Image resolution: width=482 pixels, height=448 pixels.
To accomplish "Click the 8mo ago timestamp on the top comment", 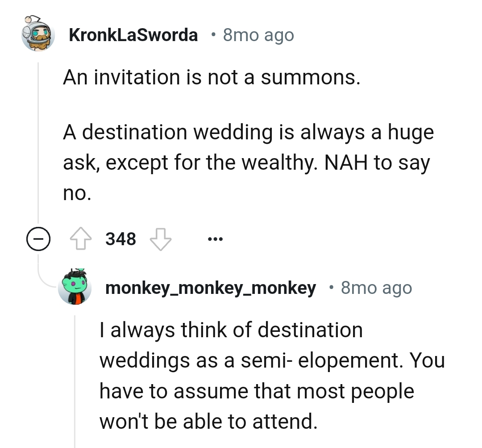I will point(258,34).
